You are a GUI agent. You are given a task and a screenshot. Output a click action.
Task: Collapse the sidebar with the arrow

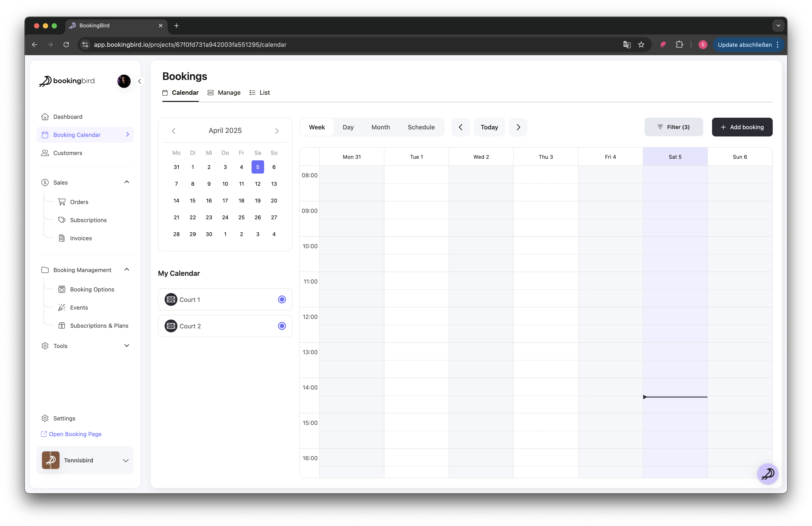(139, 81)
